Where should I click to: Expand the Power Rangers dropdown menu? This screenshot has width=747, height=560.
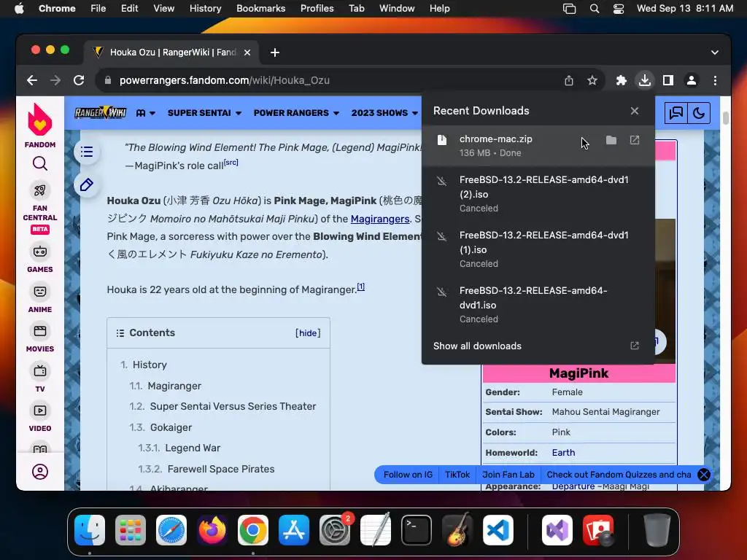coord(296,113)
